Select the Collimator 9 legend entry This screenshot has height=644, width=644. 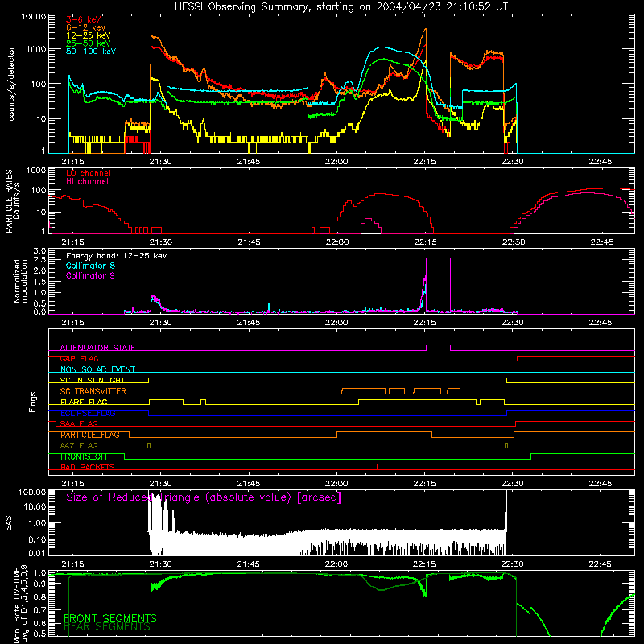(x=90, y=275)
